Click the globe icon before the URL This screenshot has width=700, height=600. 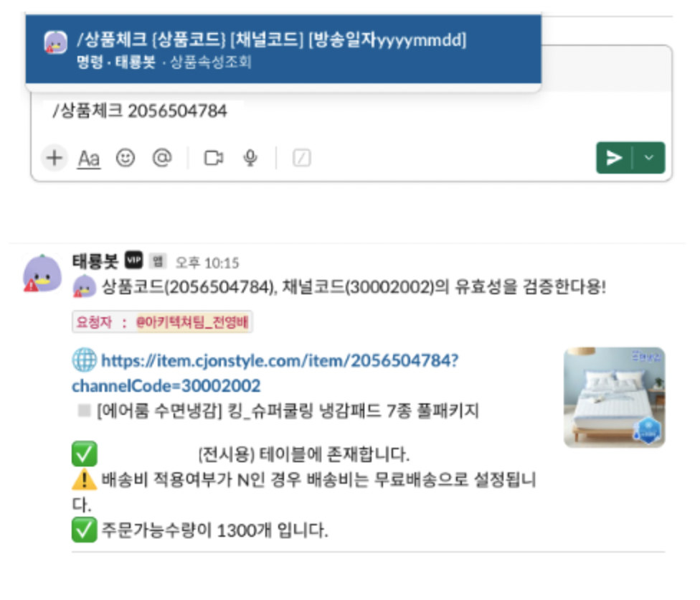point(84,360)
